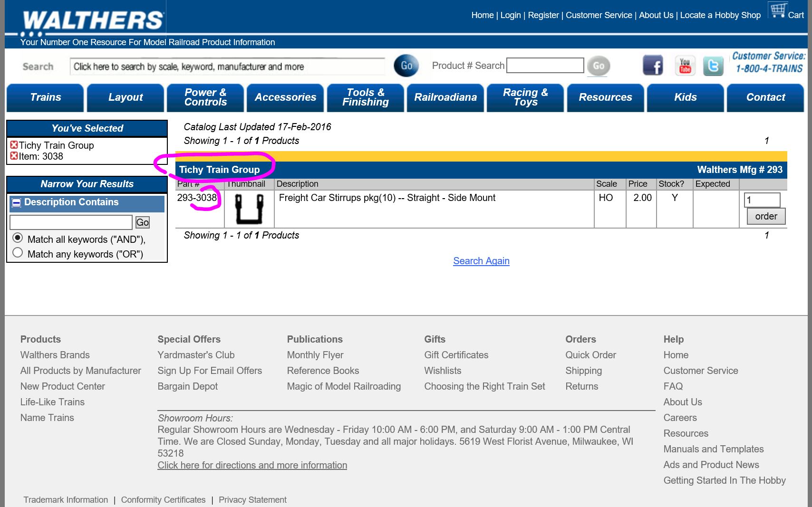
Task: Open the Railroadiana tab
Action: click(445, 97)
